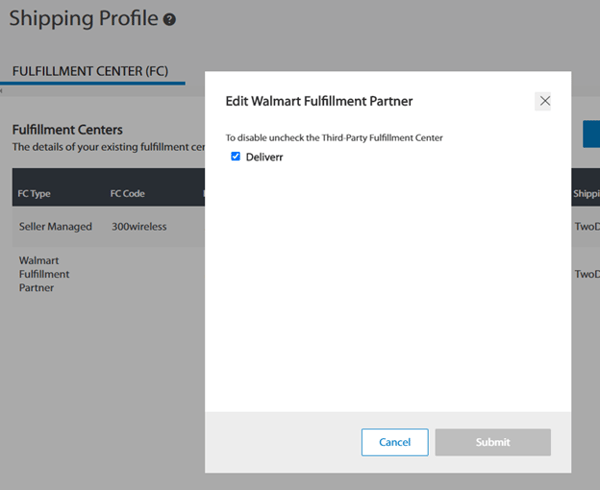Click the FC Code column header
Image resolution: width=600 pixels, height=490 pixels.
[x=127, y=194]
